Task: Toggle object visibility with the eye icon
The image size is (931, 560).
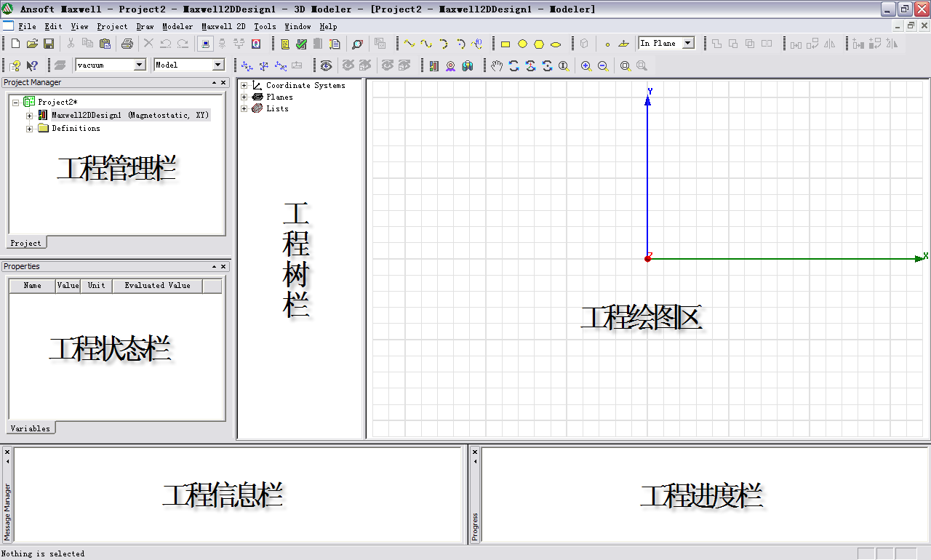Action: [327, 66]
